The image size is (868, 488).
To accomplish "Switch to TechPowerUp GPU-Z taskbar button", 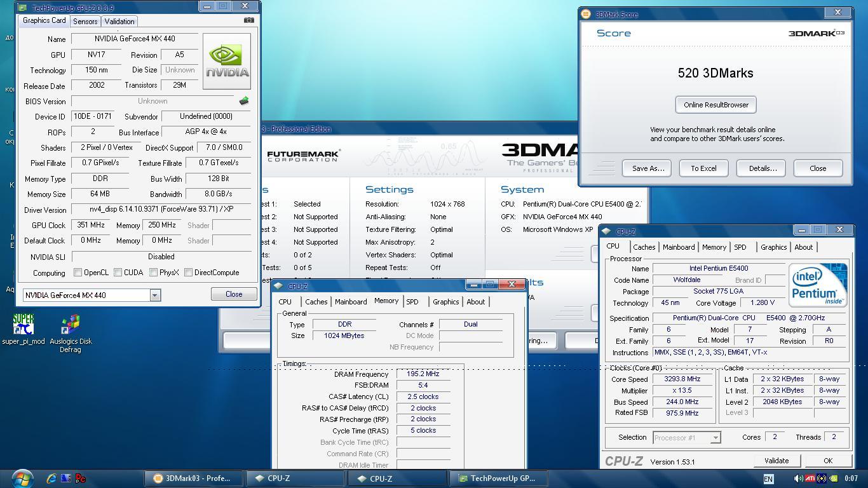I will (x=498, y=478).
